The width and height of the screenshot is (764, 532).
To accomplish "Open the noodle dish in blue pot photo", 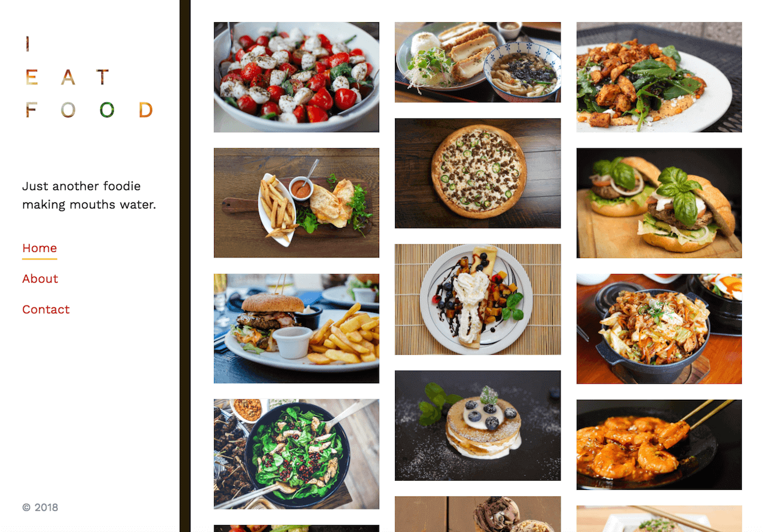I will [659, 329].
